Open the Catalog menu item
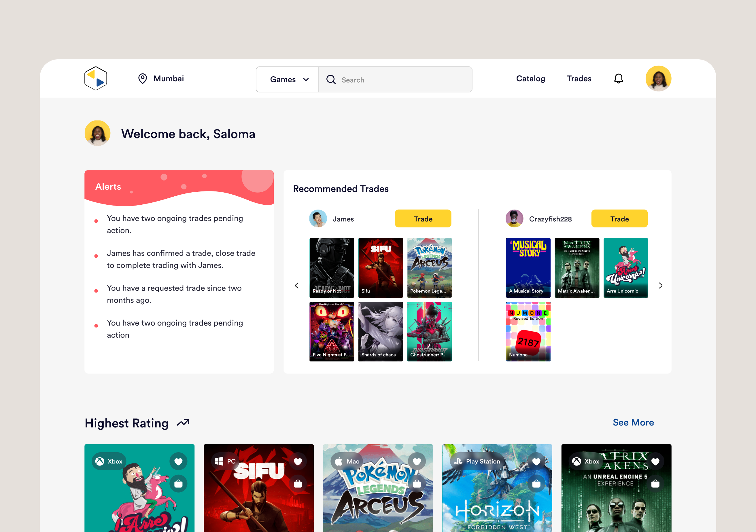The image size is (756, 532). [530, 79]
